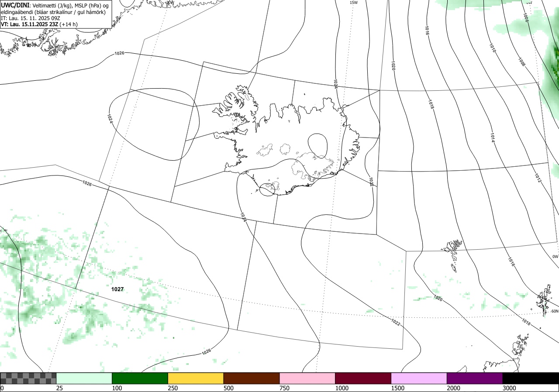The width and height of the screenshot is (559, 392).
Task: Click the '1010' isobar label
Action: tap(492, 48)
